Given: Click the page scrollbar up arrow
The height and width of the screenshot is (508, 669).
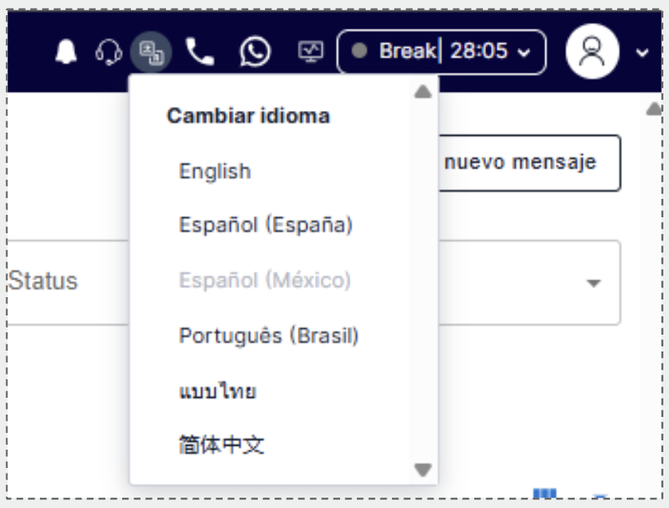Looking at the screenshot, I should coord(653,107).
